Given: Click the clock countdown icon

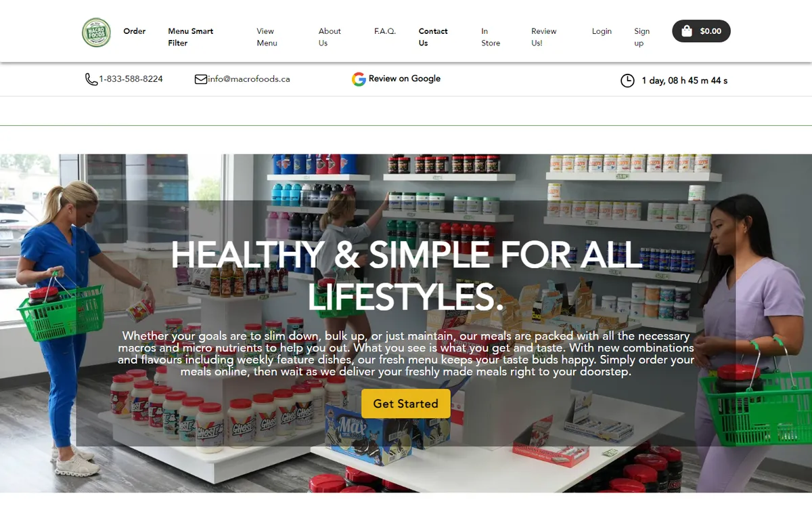Looking at the screenshot, I should (627, 81).
